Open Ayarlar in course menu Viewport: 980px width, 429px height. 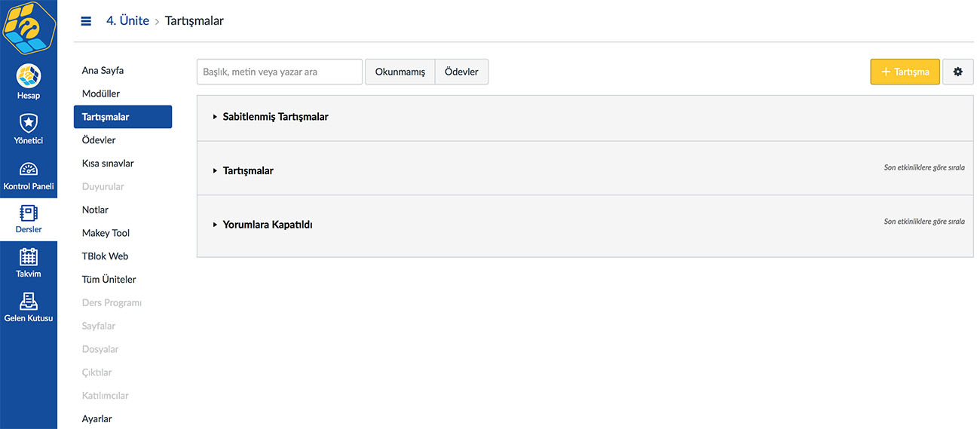click(x=97, y=418)
